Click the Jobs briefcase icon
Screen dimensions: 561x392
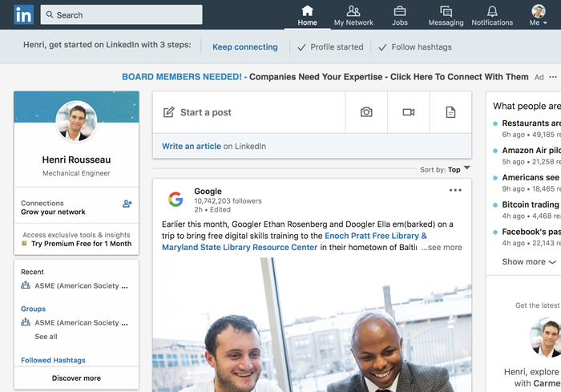pos(399,11)
